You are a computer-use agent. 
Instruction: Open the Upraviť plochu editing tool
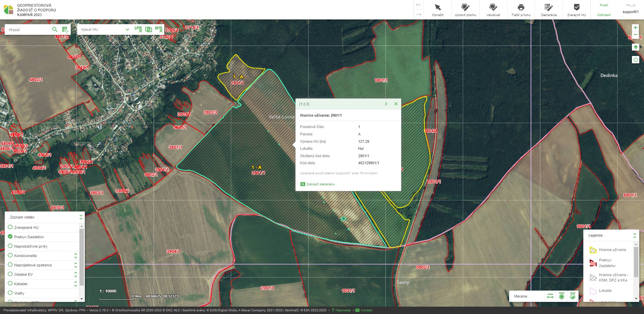pyautogui.click(x=465, y=10)
